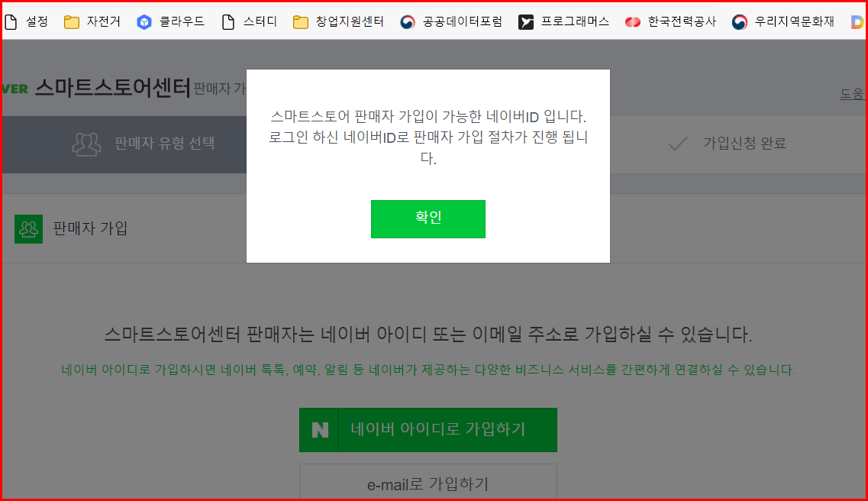Click the 한국전력공사 red logo icon

click(633, 22)
